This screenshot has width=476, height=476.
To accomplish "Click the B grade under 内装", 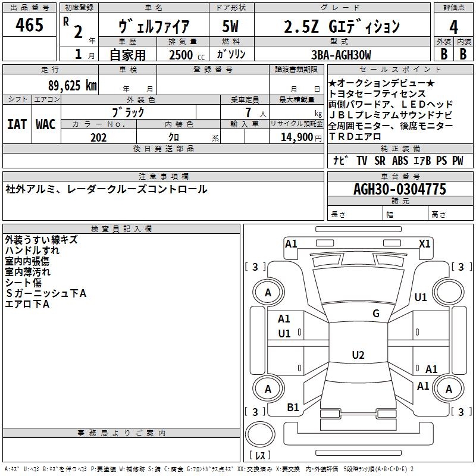I will point(464,54).
